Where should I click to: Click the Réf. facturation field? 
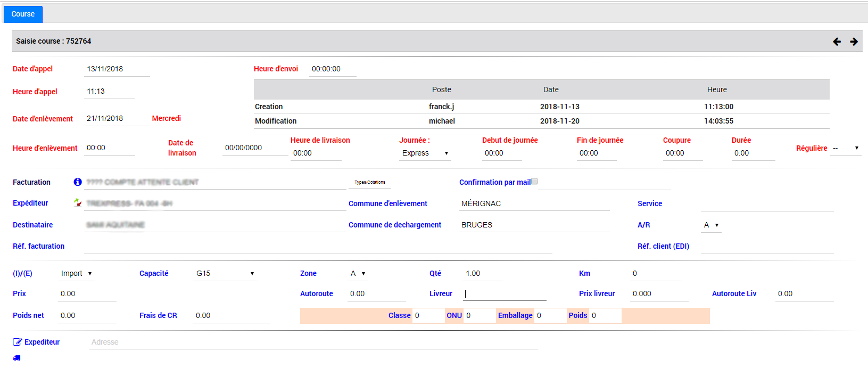click(x=318, y=247)
